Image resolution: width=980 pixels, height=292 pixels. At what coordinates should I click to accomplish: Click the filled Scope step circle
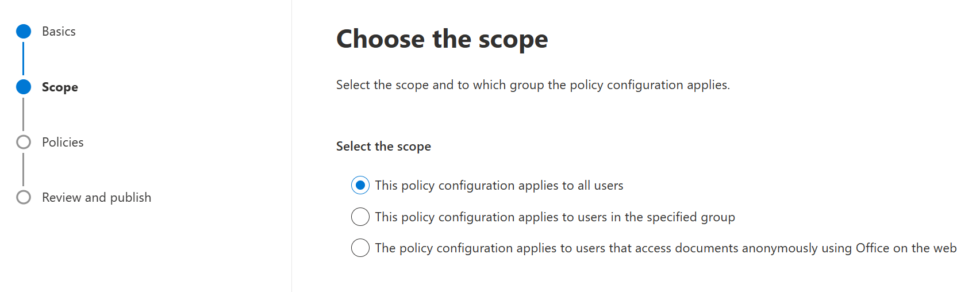point(24,87)
